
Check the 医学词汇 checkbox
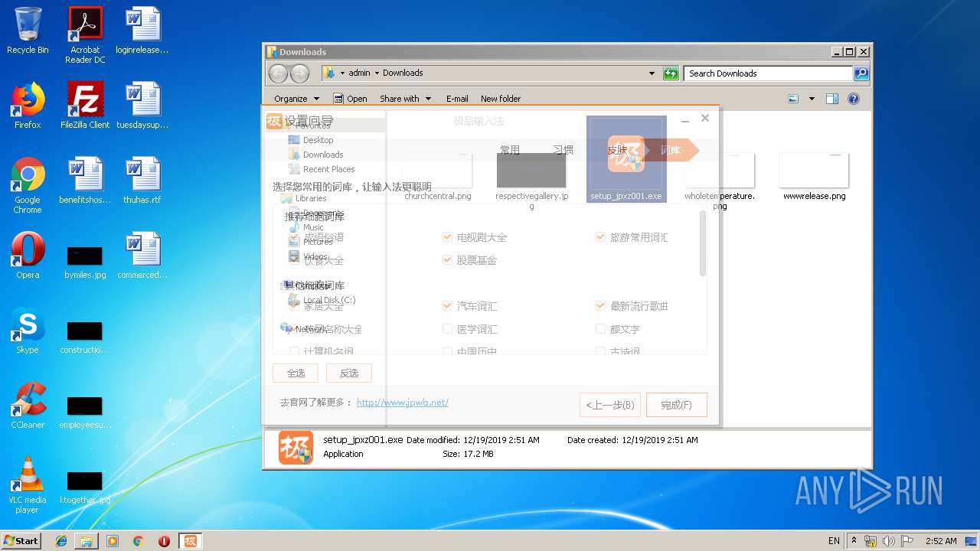448,329
